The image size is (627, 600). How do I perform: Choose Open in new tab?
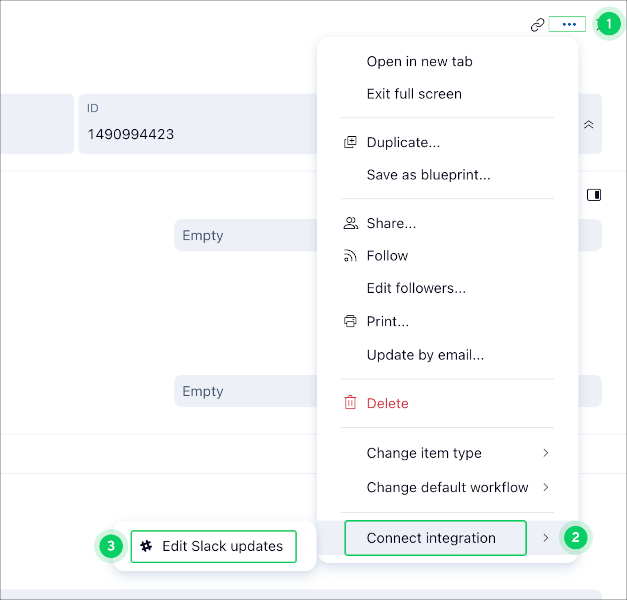coord(419,61)
